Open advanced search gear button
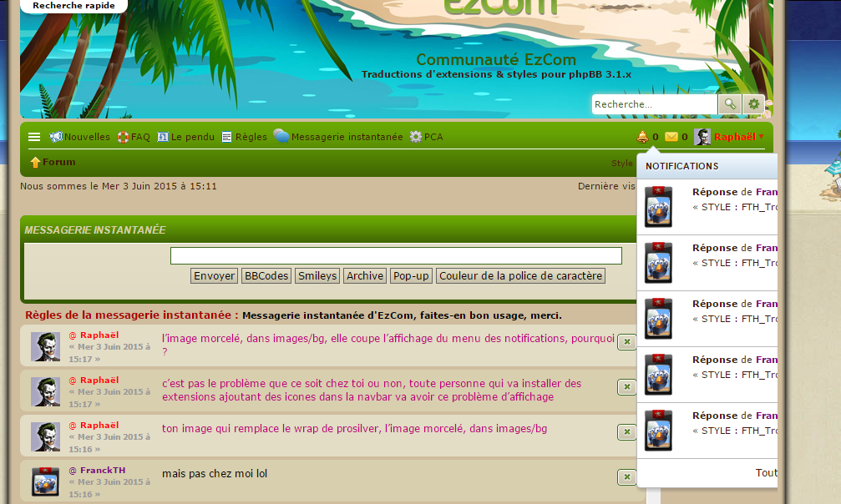The width and height of the screenshot is (841, 504). click(x=754, y=104)
